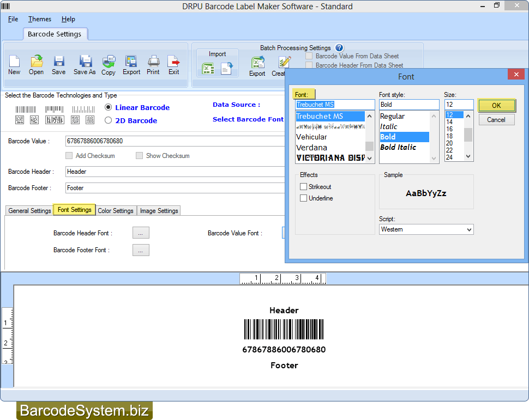The width and height of the screenshot is (529, 420).
Task: Click up arrow of the font list
Action: click(x=370, y=116)
